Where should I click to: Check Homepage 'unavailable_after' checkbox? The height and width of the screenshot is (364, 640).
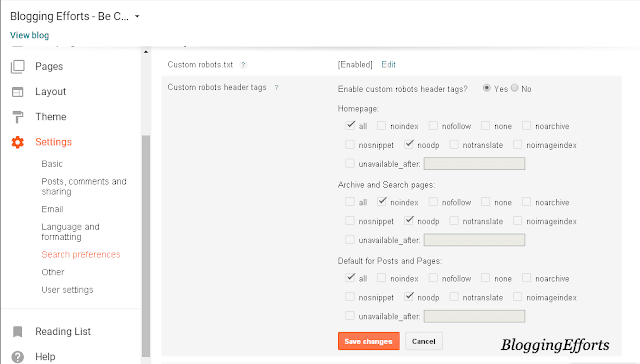350,163
